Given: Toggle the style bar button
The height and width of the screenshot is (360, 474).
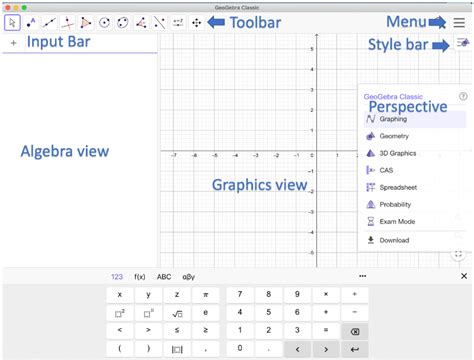Looking at the screenshot, I should [x=463, y=43].
